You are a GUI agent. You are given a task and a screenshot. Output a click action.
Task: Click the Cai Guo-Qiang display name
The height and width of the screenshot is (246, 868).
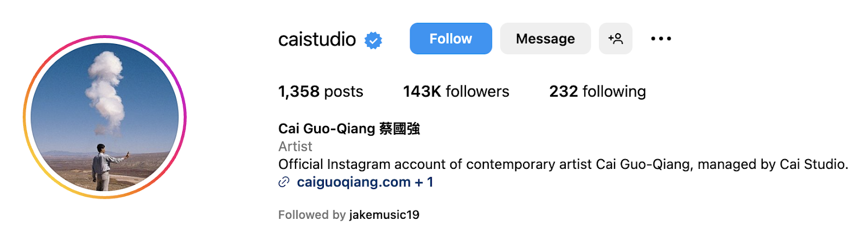tap(327, 129)
